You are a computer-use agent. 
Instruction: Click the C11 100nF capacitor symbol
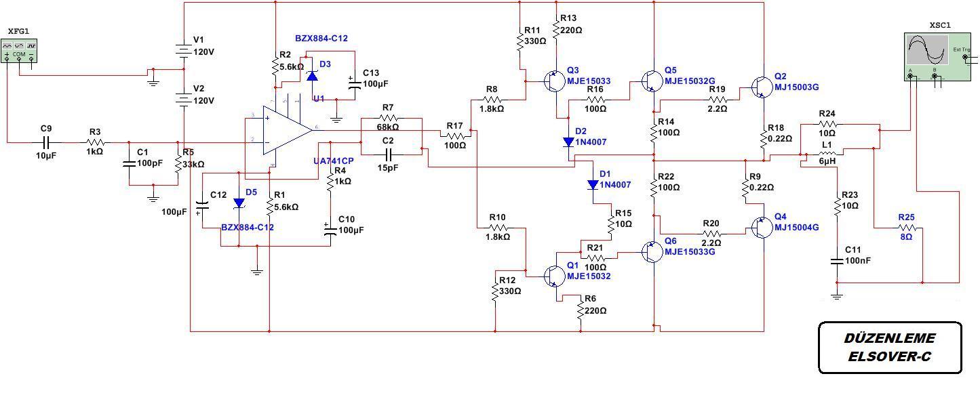pyautogui.click(x=837, y=261)
